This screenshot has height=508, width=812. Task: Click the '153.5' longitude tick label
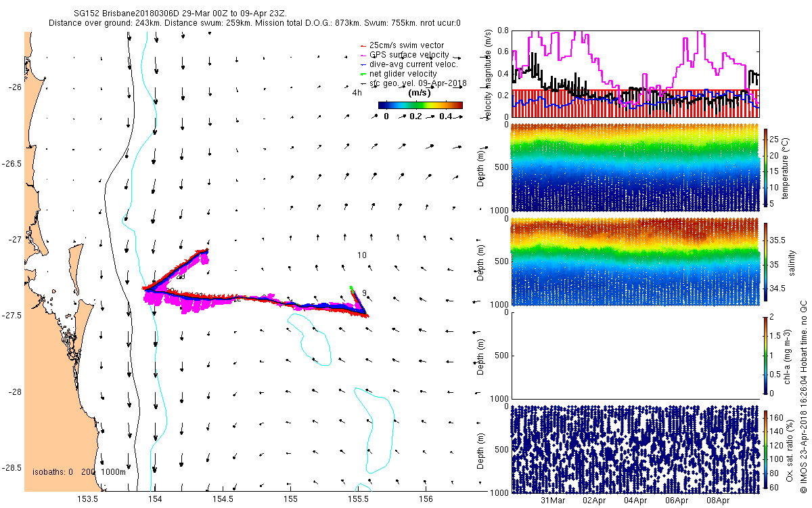[88, 499]
